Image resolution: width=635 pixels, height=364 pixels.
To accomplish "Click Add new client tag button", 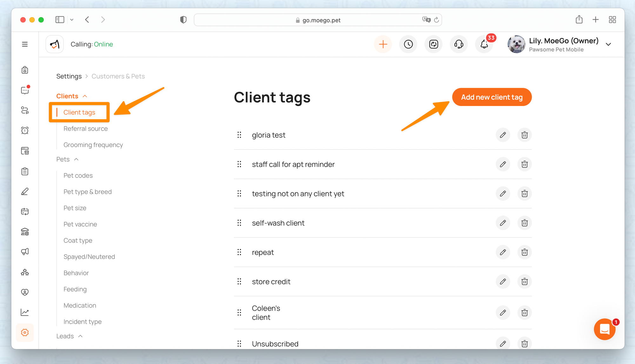I will click(491, 97).
